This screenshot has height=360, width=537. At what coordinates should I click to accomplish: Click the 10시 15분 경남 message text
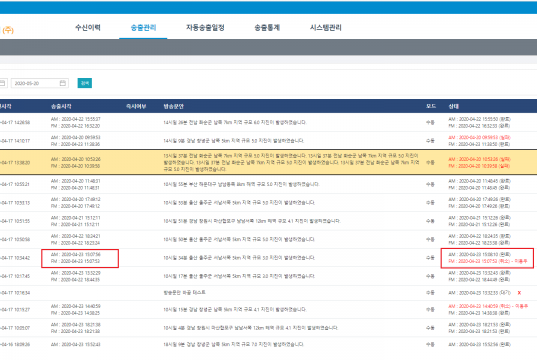point(235,310)
